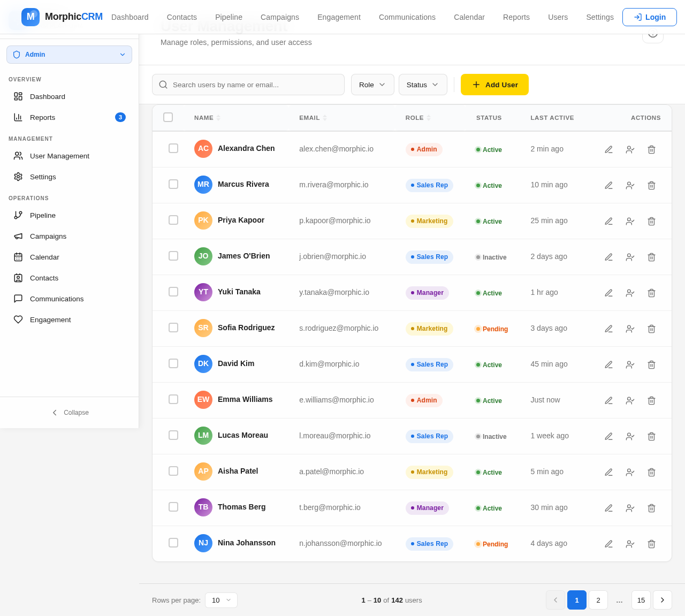Check the David Kim row checkbox
The height and width of the screenshot is (616, 685).
pyautogui.click(x=173, y=363)
